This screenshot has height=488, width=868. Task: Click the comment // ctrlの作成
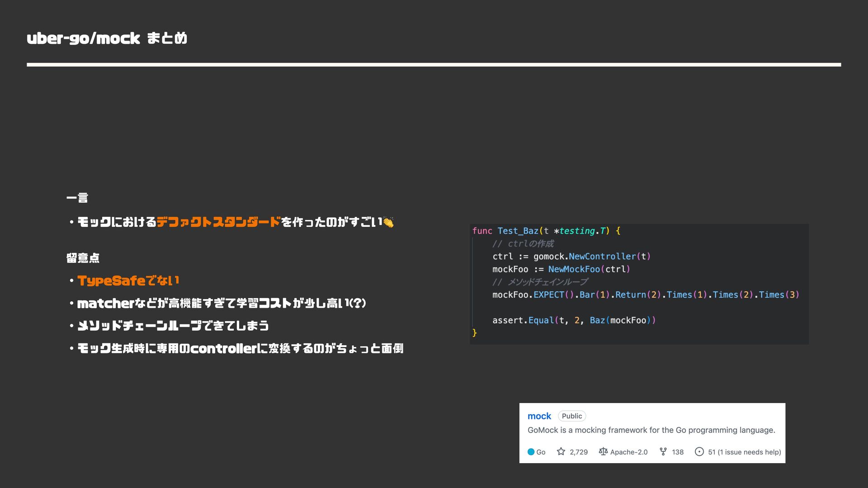[x=523, y=244]
